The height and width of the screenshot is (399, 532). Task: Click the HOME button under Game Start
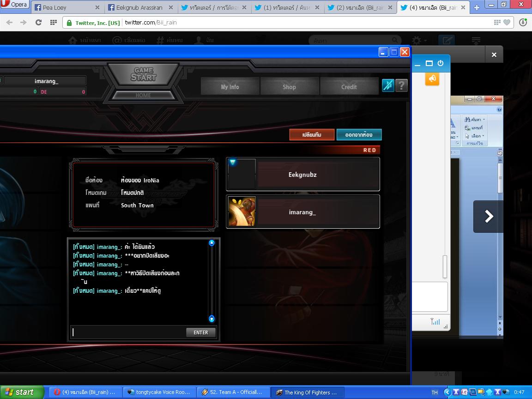coord(143,95)
